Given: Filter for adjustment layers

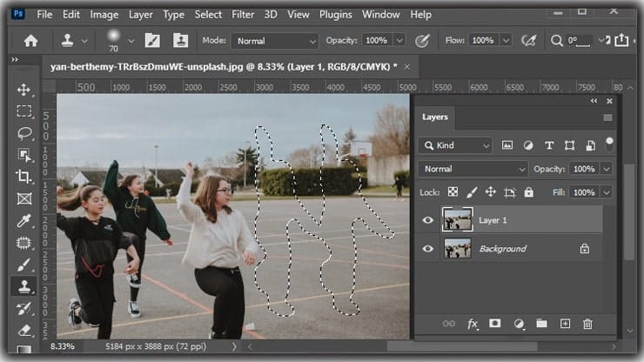Looking at the screenshot, I should tap(528, 145).
